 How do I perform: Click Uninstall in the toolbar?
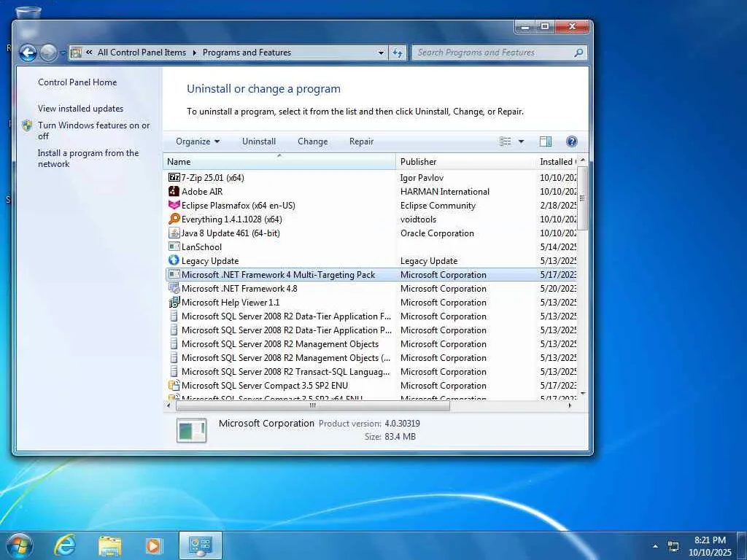tap(259, 141)
